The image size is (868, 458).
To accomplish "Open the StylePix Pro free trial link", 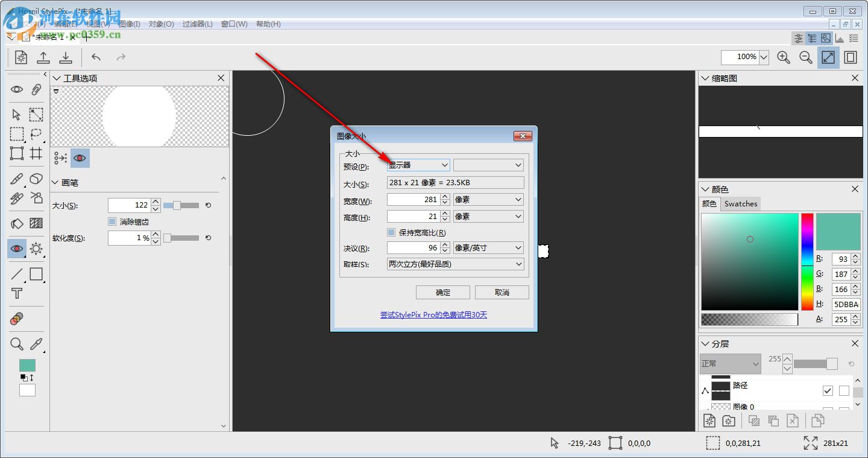I will click(433, 315).
